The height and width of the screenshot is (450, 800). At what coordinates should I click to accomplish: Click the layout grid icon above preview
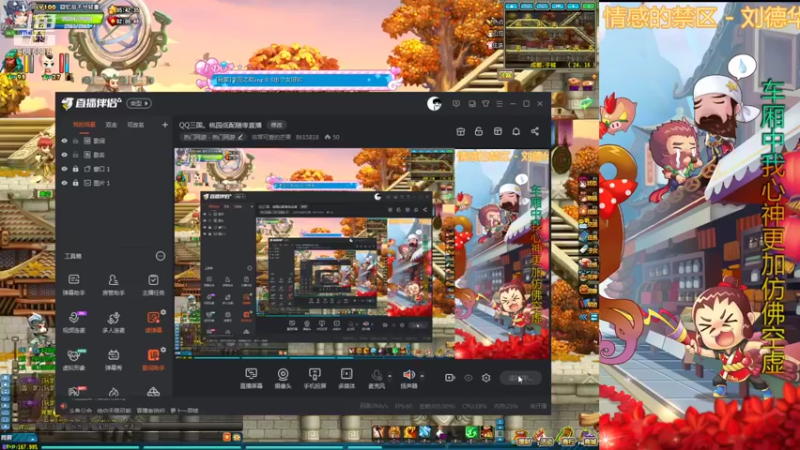click(497, 131)
